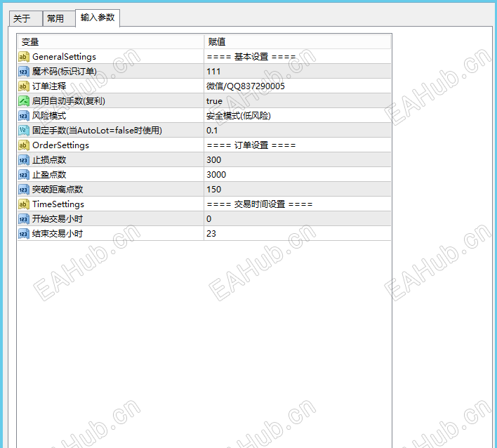Select the 开始交易小时 variable name
This screenshot has width=497, height=448.
58,219
